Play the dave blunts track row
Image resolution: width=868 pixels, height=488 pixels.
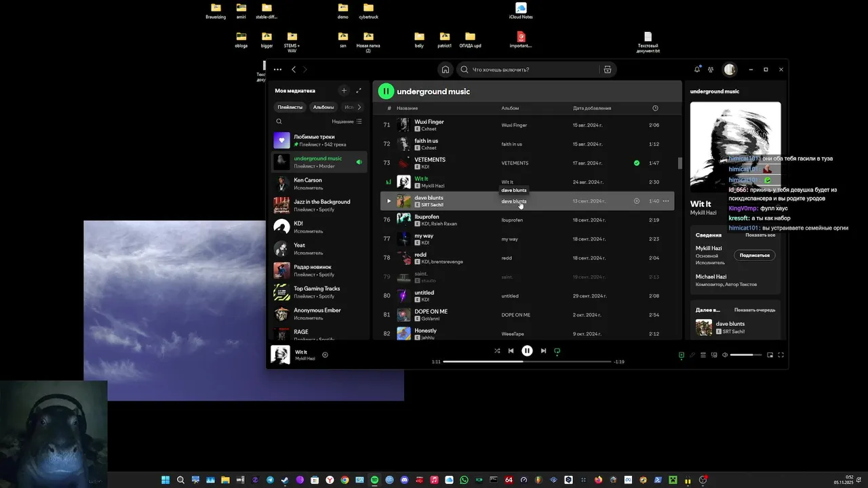tap(389, 201)
